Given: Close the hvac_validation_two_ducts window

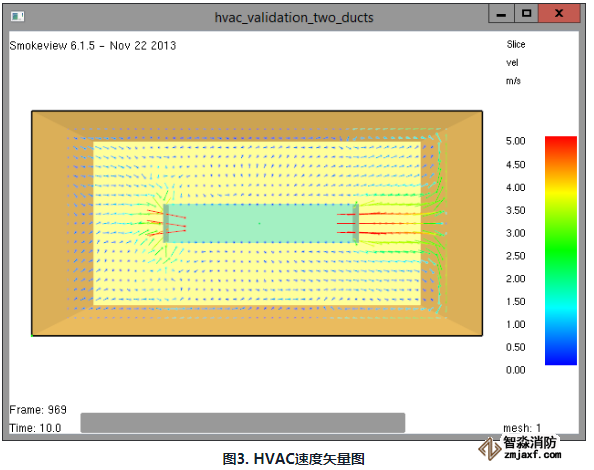Looking at the screenshot, I should click(x=559, y=14).
